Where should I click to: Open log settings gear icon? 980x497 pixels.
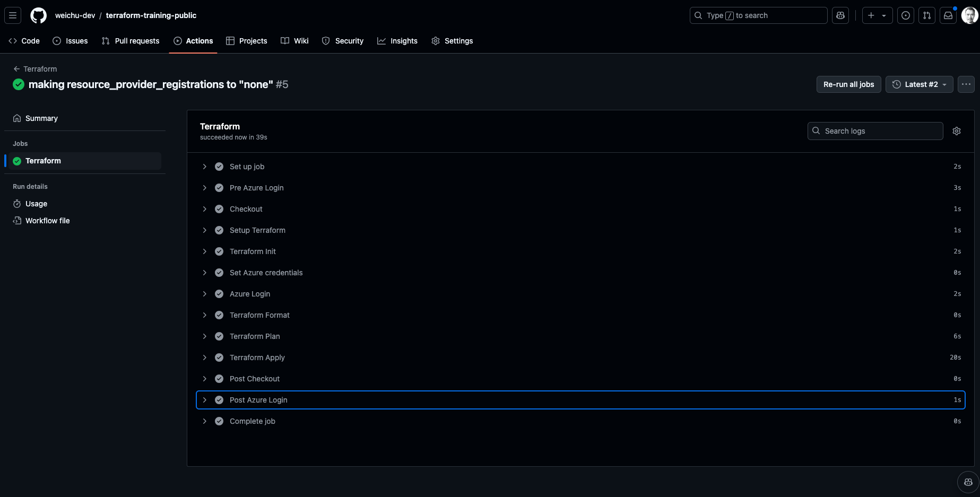[957, 131]
